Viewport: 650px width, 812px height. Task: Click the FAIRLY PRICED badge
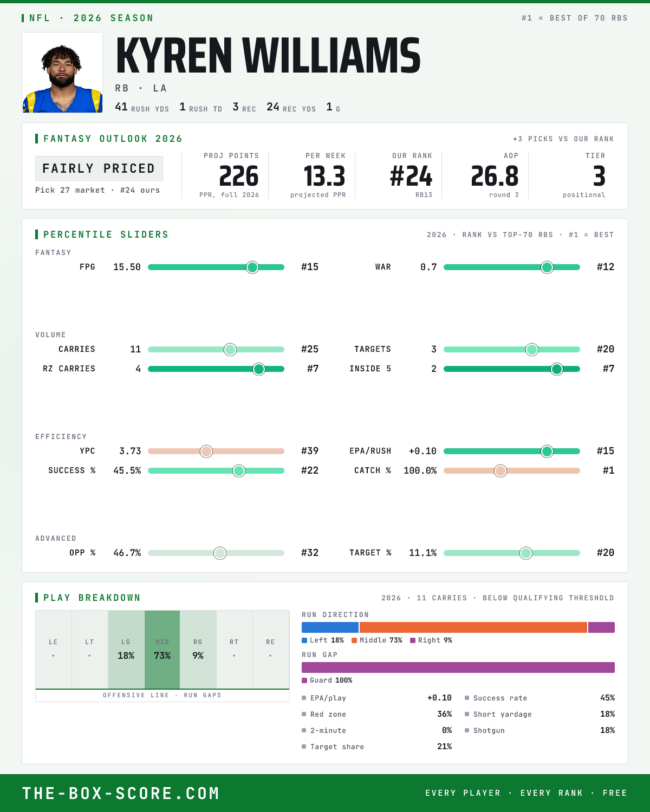point(99,168)
